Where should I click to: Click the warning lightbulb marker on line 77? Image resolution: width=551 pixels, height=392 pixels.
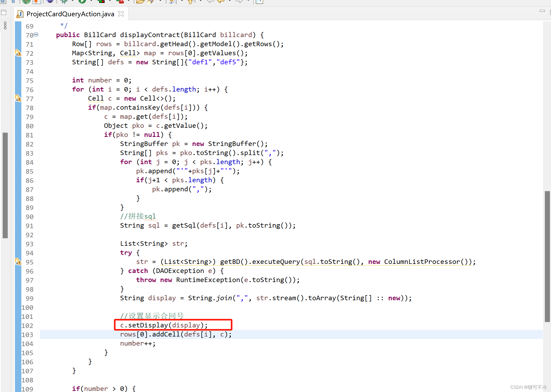pos(18,98)
